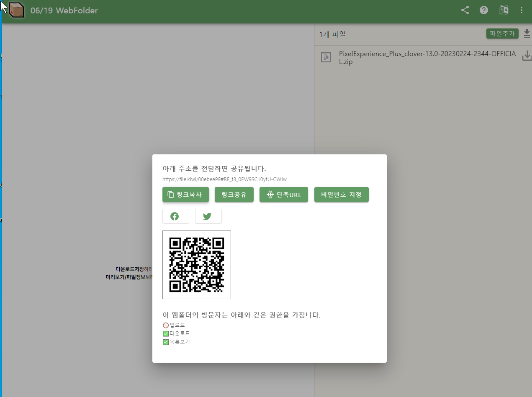The height and width of the screenshot is (397, 532).
Task: Click the 목록보기 permission entry
Action: point(176,342)
